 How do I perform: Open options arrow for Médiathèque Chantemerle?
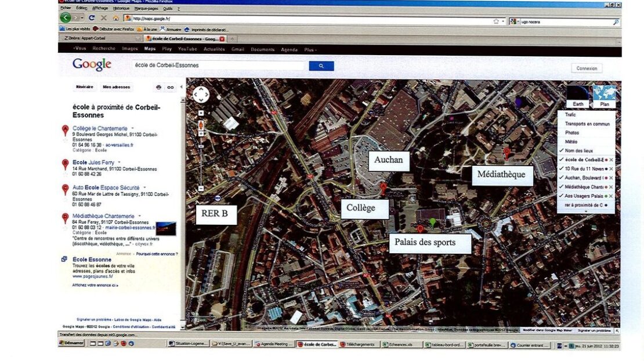pos(140,216)
